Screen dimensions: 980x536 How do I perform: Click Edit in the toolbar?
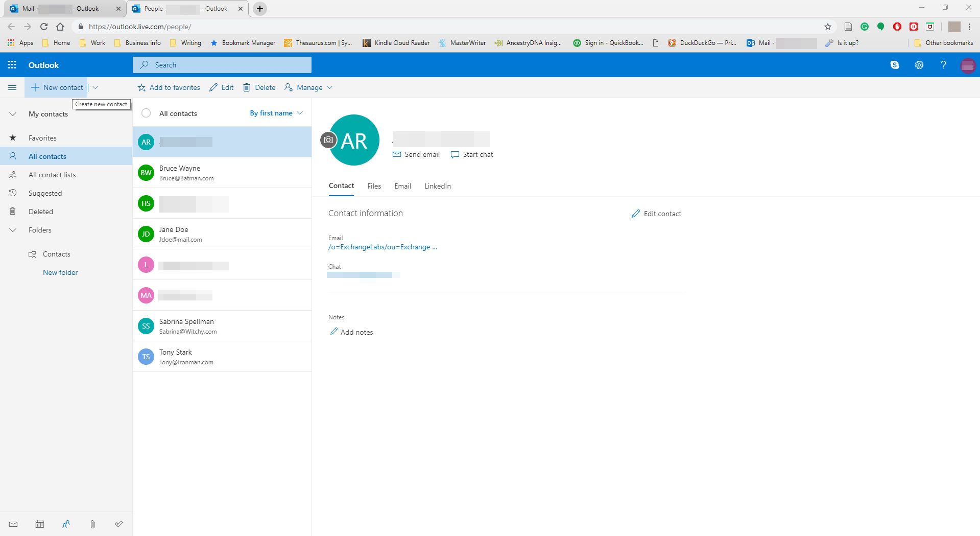click(x=222, y=87)
